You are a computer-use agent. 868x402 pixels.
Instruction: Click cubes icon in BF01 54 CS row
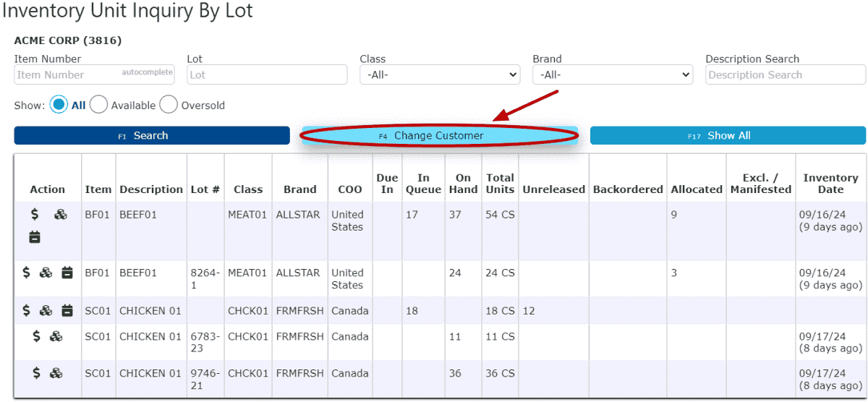61,215
